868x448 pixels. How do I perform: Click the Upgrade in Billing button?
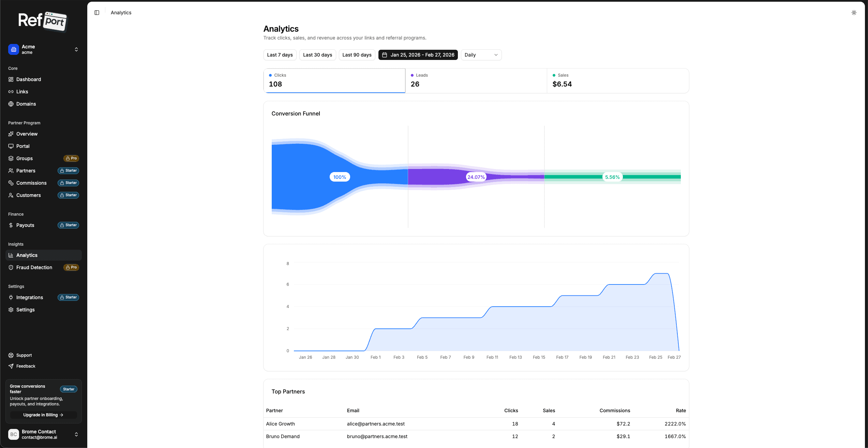[43, 415]
